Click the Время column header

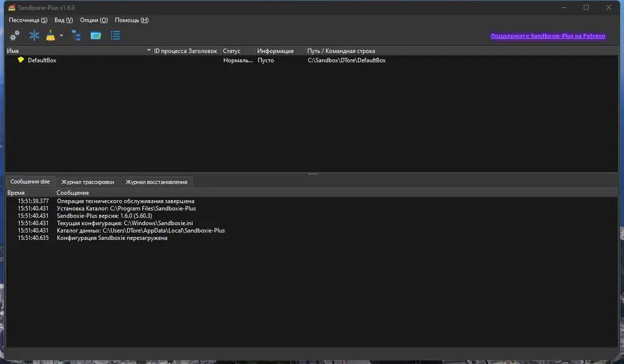tap(30, 193)
